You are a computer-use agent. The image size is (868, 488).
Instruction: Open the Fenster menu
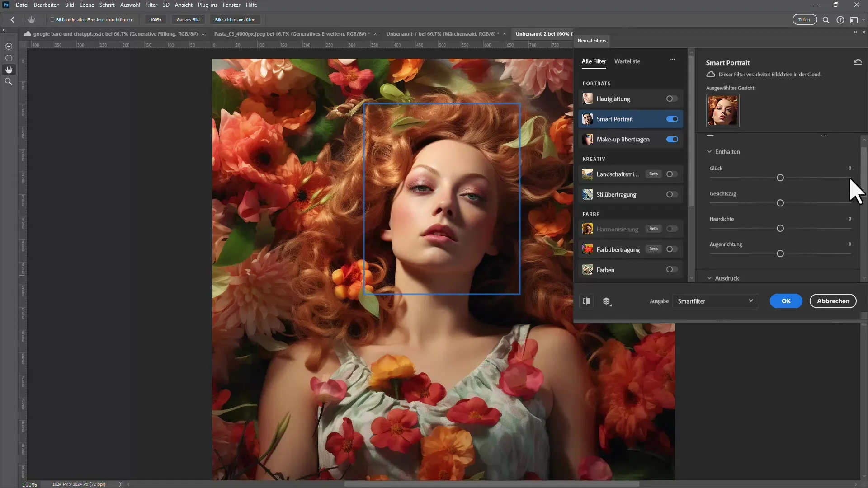[x=231, y=5]
